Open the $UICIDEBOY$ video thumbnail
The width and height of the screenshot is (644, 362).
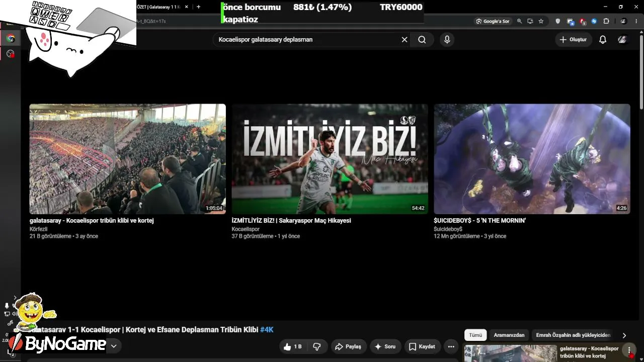(x=532, y=159)
